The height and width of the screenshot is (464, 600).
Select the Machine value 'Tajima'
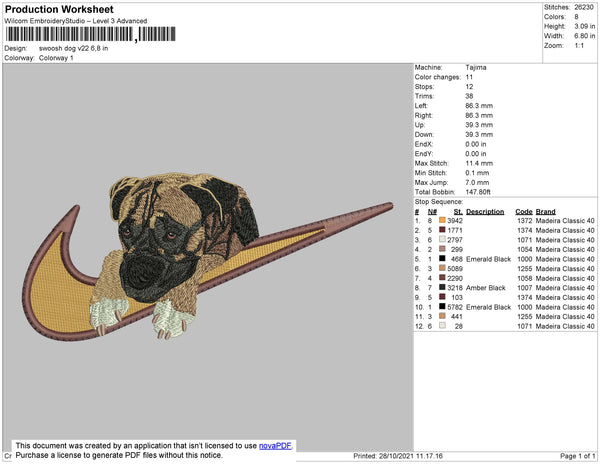click(x=476, y=67)
